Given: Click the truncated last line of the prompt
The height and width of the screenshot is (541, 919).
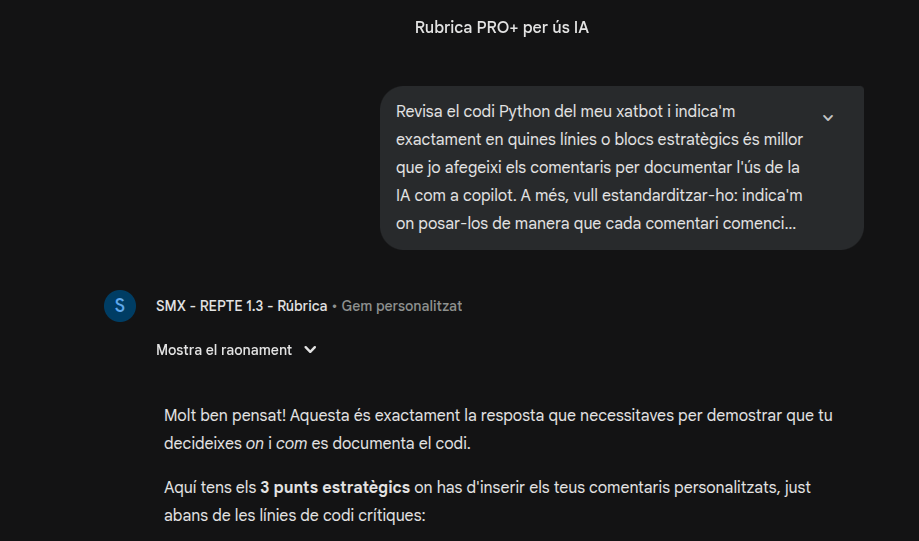Looking at the screenshot, I should 595,223.
